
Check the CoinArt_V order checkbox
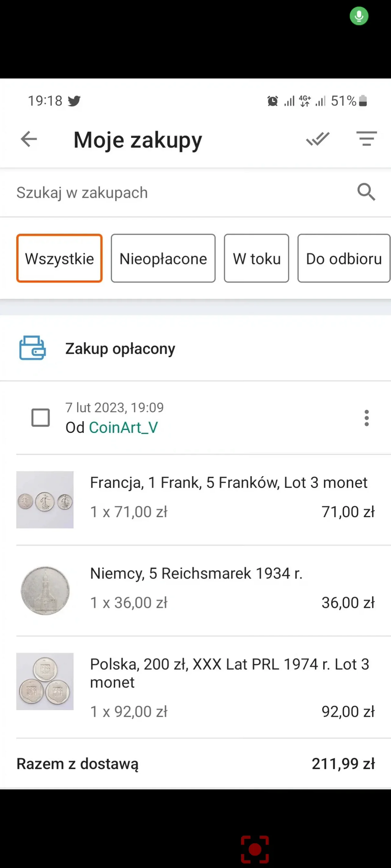click(41, 418)
